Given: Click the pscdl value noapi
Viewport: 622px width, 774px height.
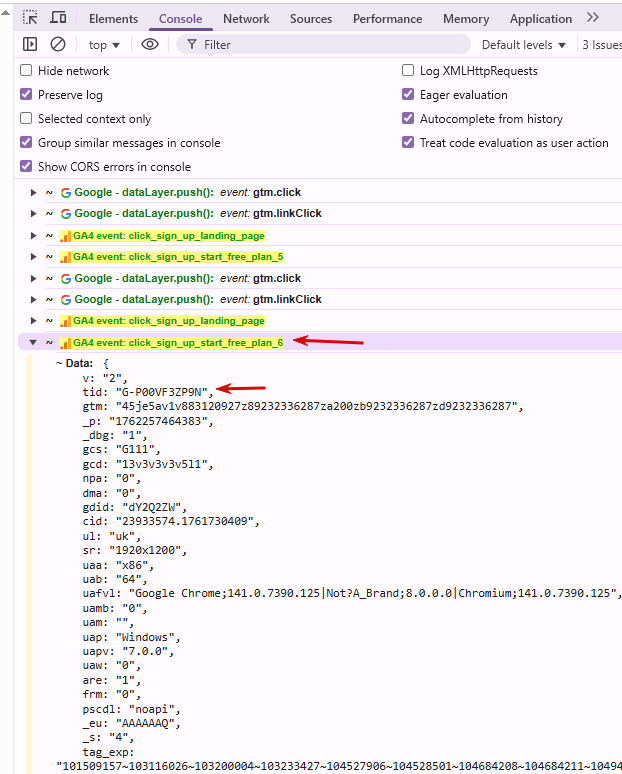Looking at the screenshot, I should coord(152,709).
